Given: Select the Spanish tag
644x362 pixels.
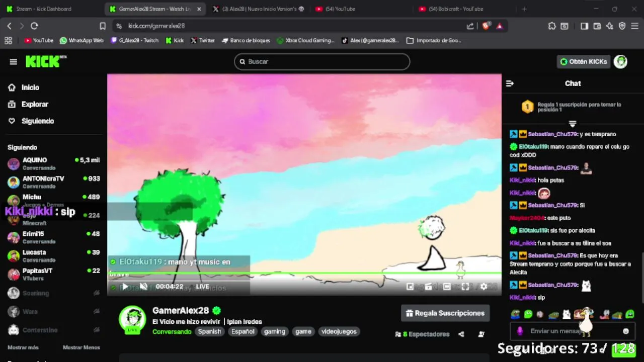Looking at the screenshot, I should coord(209,331).
